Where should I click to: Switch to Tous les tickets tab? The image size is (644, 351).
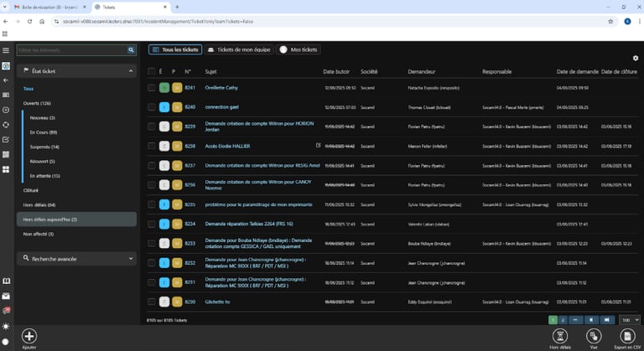tap(175, 49)
